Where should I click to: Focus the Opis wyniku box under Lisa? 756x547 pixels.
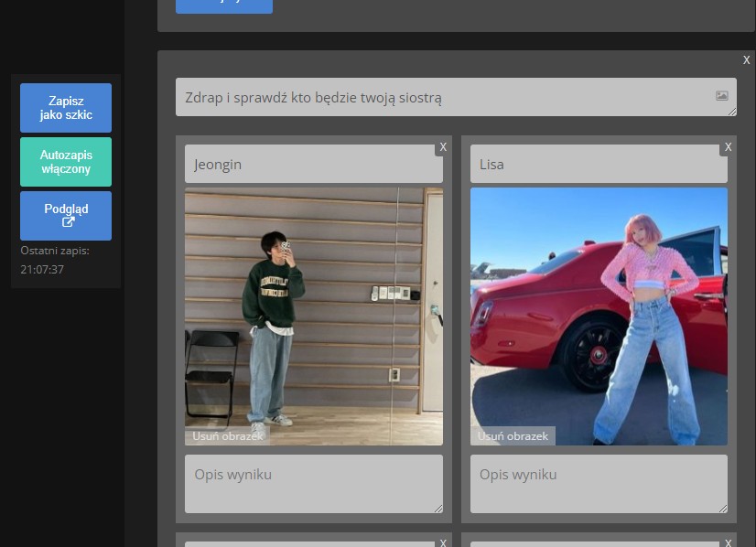pos(599,484)
